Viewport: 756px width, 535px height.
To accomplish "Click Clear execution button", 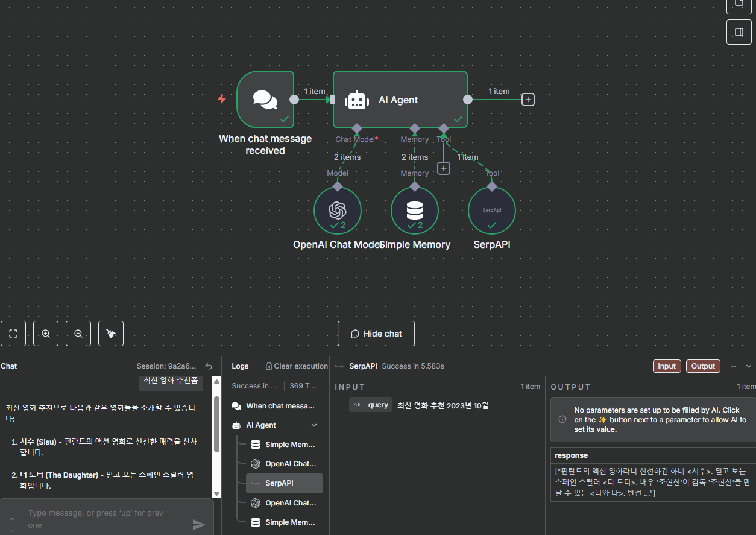I will pyautogui.click(x=297, y=366).
